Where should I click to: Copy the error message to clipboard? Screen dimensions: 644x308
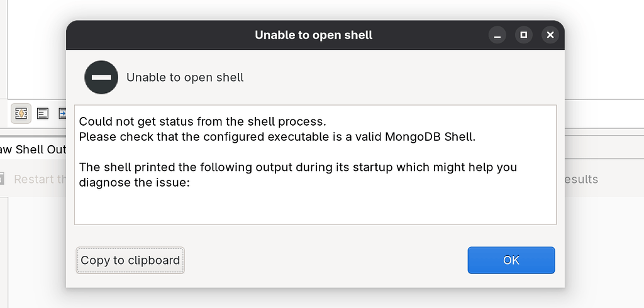point(130,260)
